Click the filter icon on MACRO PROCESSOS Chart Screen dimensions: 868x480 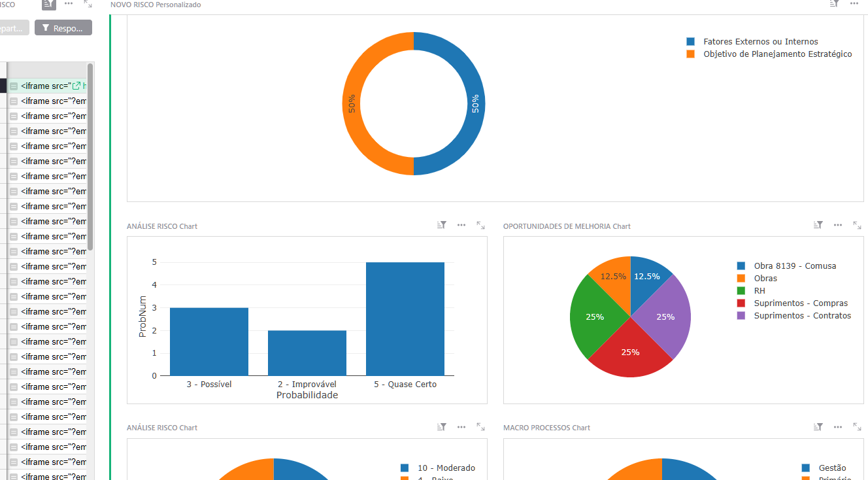[x=818, y=426]
